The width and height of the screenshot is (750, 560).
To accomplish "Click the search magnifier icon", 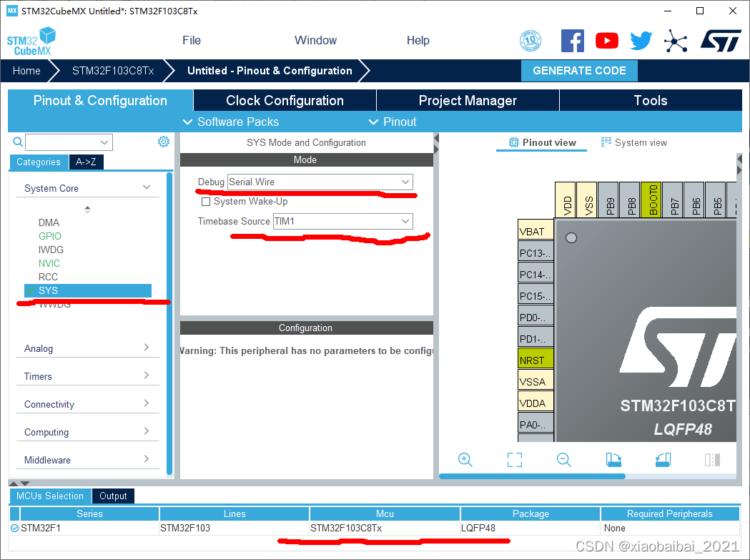I will click(x=18, y=142).
